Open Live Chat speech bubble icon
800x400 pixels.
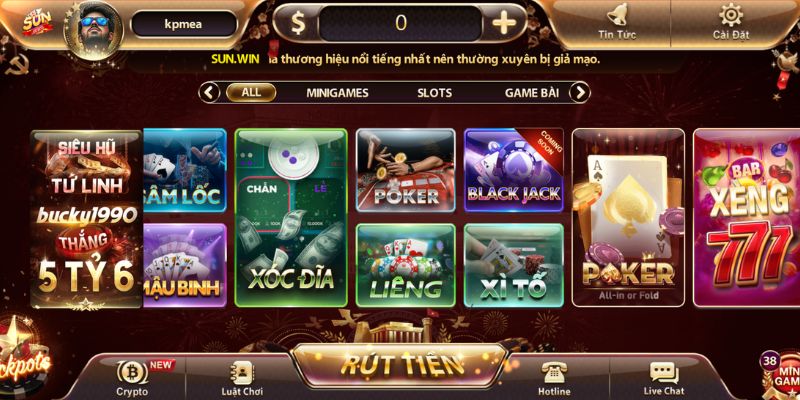click(664, 373)
